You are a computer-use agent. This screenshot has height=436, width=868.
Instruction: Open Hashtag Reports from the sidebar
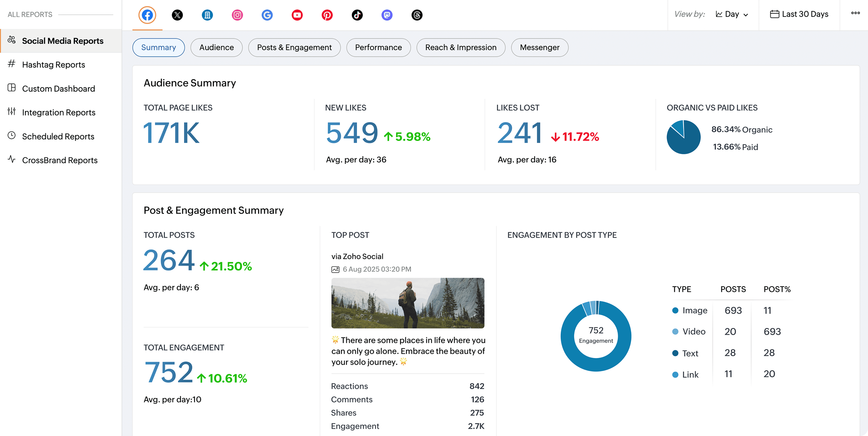pyautogui.click(x=54, y=65)
